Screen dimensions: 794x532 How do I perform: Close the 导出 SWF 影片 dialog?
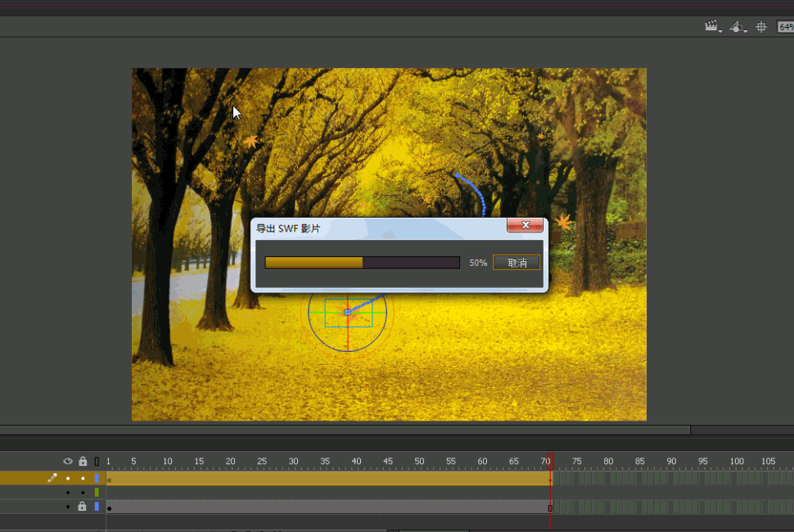[526, 225]
